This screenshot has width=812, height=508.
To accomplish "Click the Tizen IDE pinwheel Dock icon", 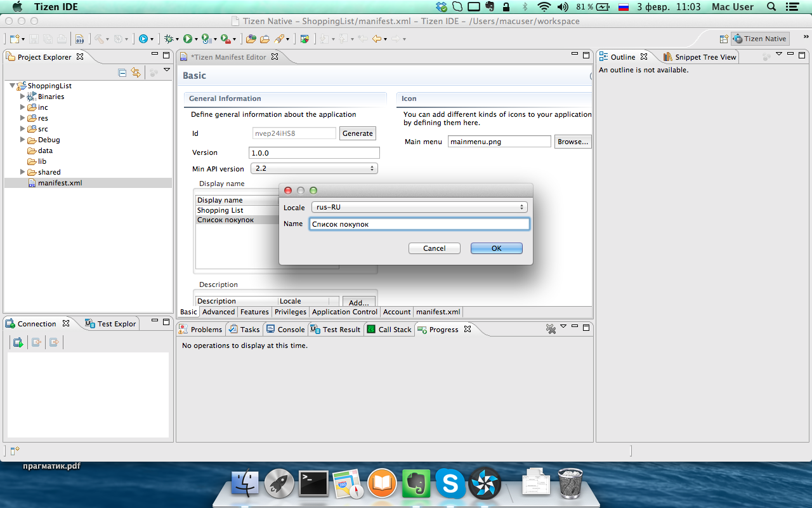I will tap(485, 484).
